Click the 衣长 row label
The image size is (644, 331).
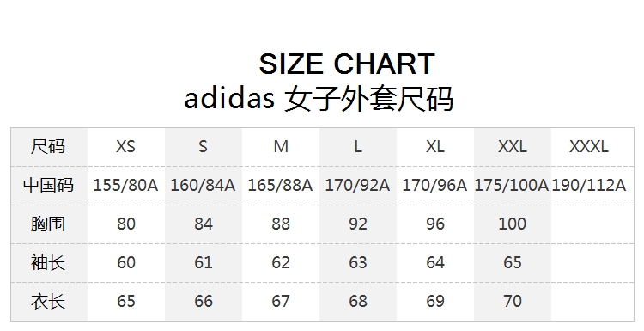point(48,301)
